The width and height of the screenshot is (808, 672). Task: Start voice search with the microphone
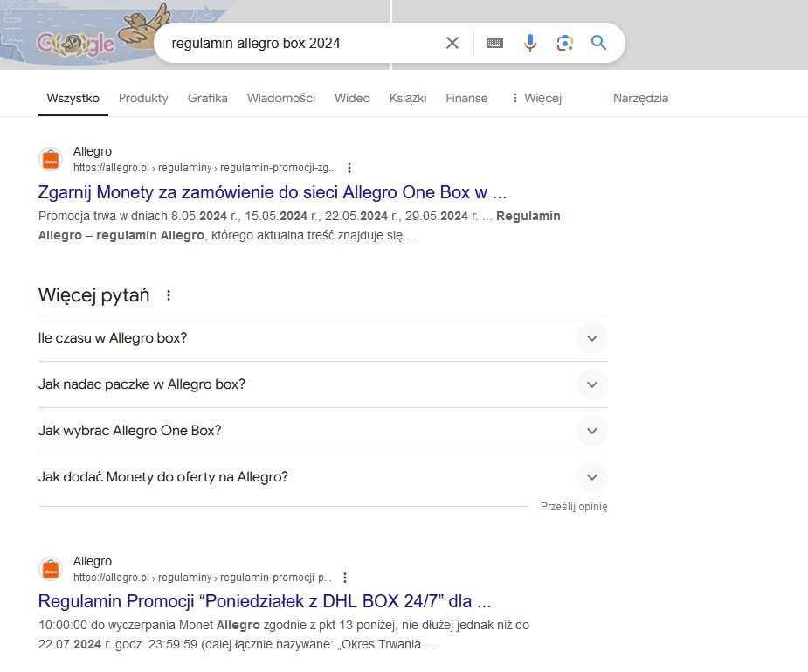click(x=529, y=43)
